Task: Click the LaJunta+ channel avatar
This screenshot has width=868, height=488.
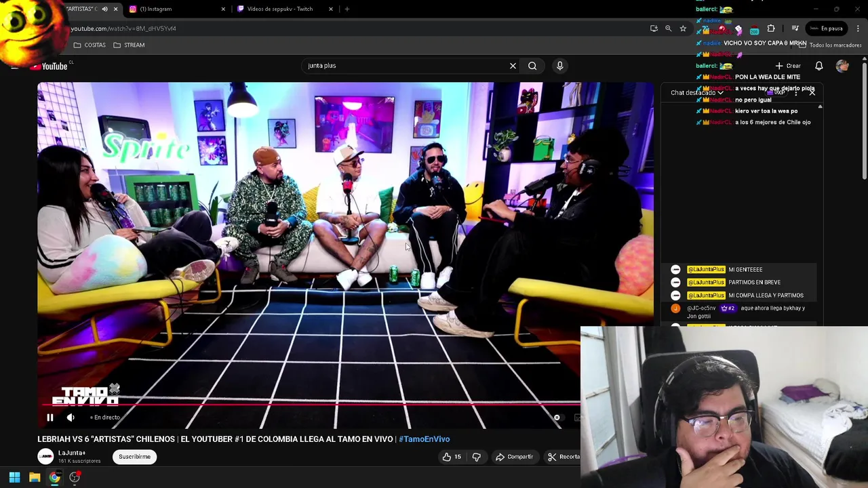Action: tap(45, 457)
